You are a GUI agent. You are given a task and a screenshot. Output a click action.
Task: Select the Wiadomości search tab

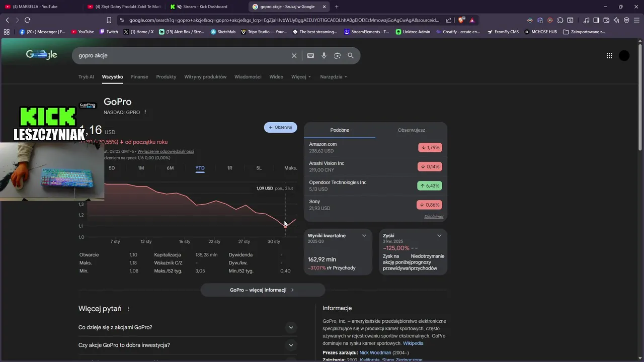(248, 77)
